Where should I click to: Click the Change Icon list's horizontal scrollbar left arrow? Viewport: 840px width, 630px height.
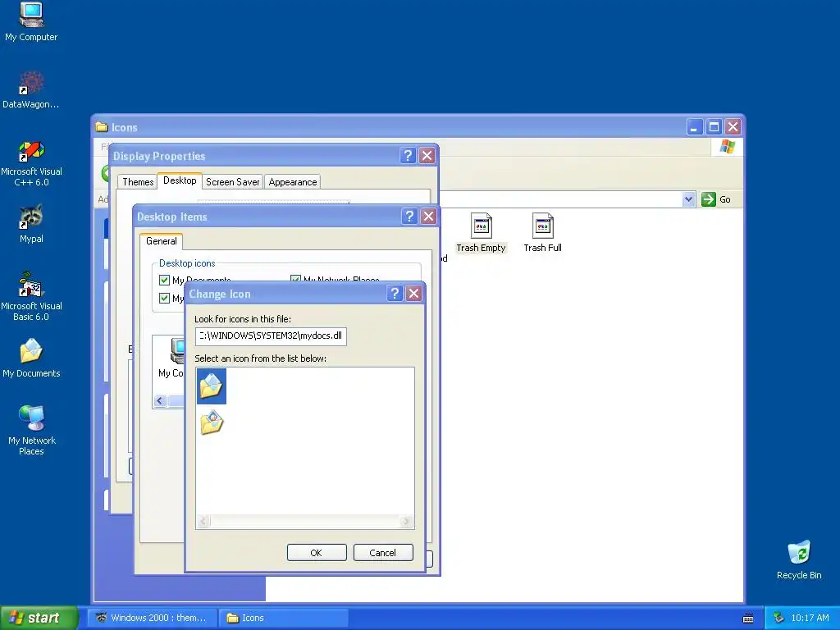pos(203,521)
